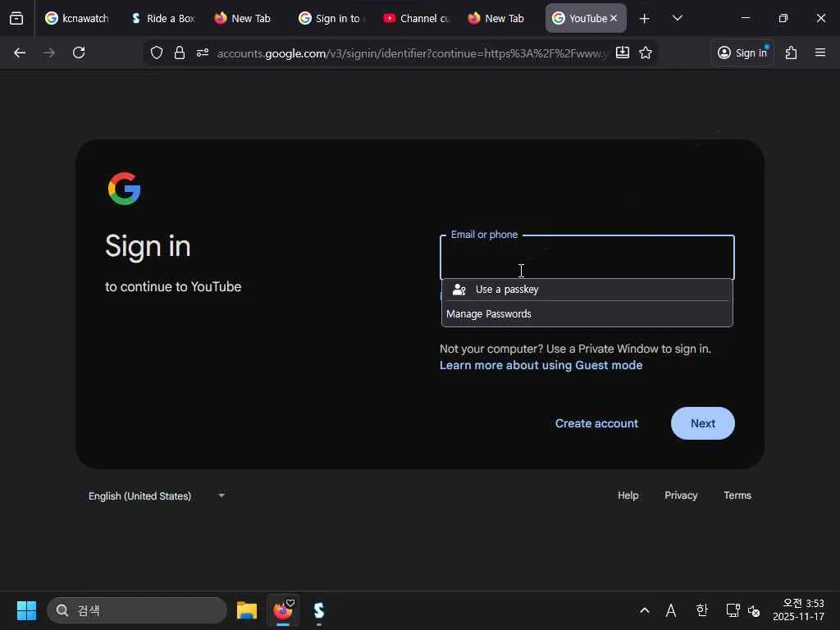
Task: Show hidden system tray icons
Action: pos(645,610)
